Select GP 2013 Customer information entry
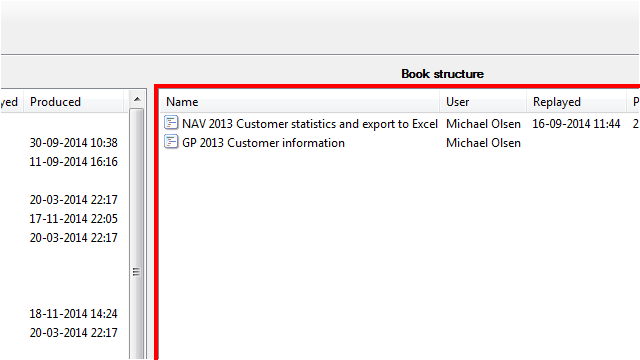The width and height of the screenshot is (640, 360). (x=263, y=143)
